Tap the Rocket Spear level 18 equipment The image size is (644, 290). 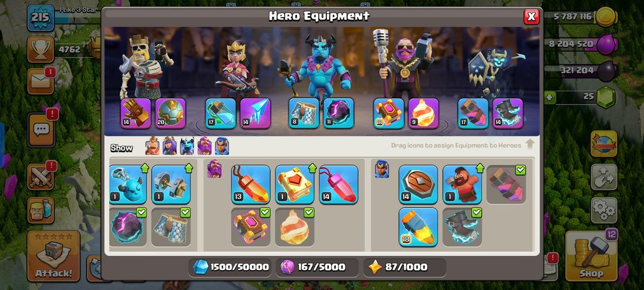click(418, 227)
